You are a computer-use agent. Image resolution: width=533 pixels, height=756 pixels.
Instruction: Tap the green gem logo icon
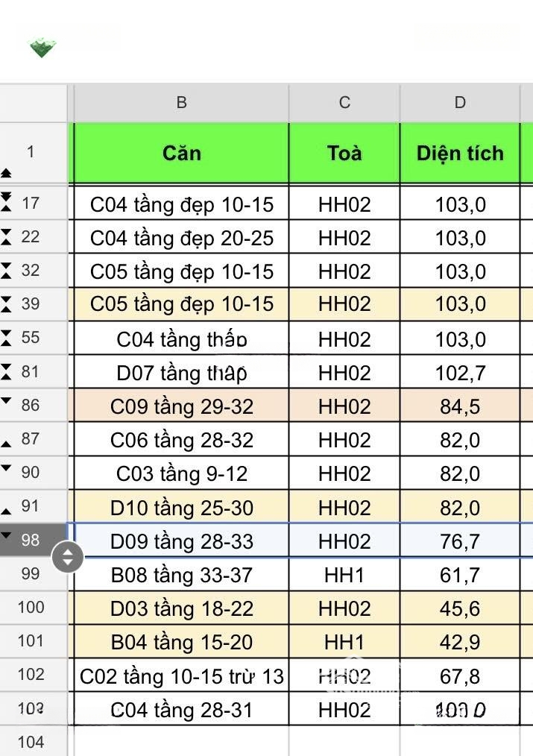click(x=42, y=48)
